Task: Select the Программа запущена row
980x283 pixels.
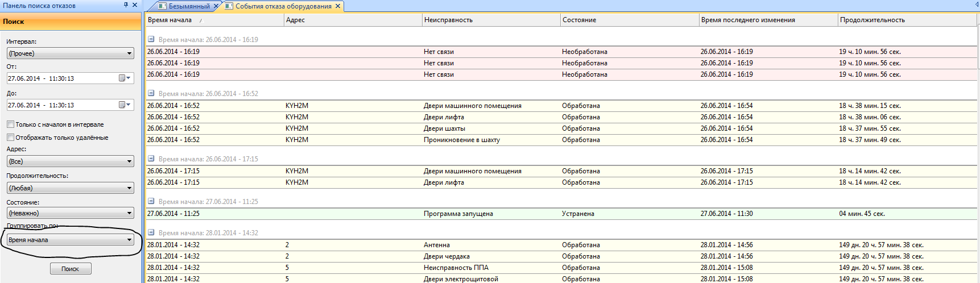Action: (x=458, y=214)
